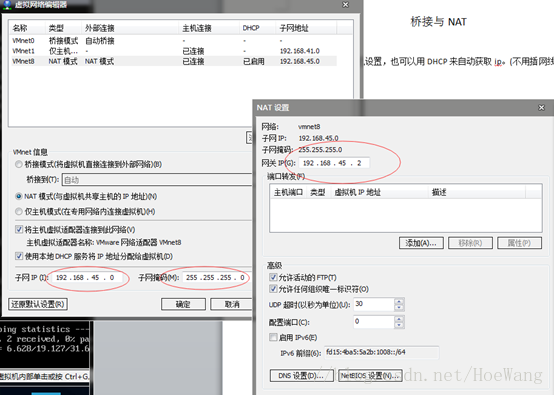This screenshot has width=554, height=395.
Task: Open NetBIOS 设置(N)... button
Action: pos(370,376)
